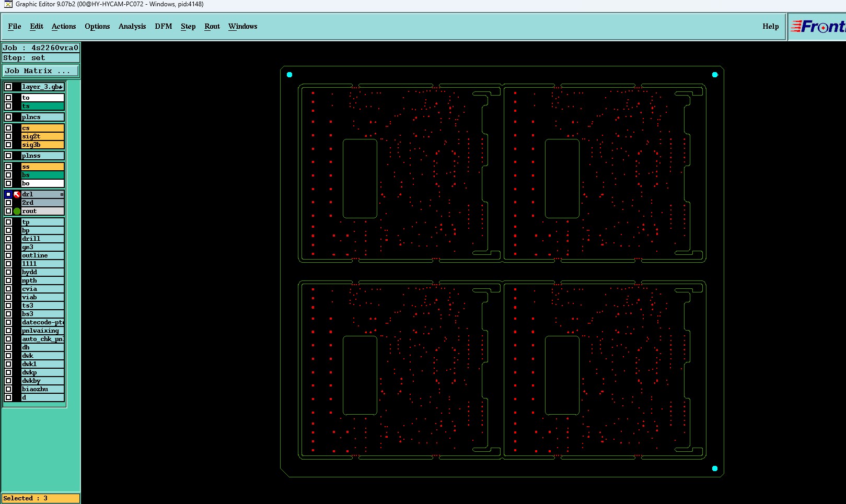Screen dimensions: 846x504
Task: Open the Rout menu
Action: pyautogui.click(x=212, y=26)
